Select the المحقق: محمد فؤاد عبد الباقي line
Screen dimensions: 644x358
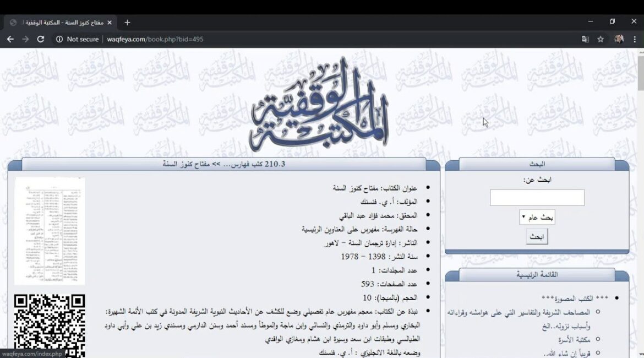[x=378, y=215]
